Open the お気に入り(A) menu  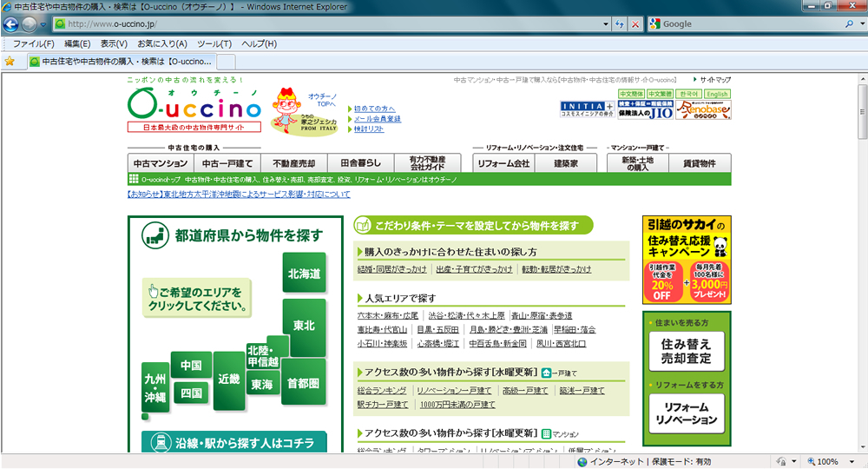pos(162,43)
